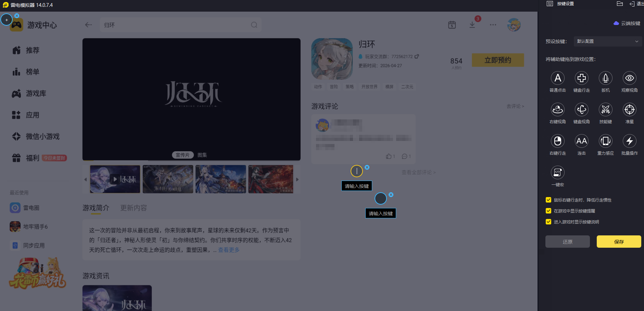Open the 花雷币赢好礼 promo banner
This screenshot has width=644, height=311.
[x=38, y=274]
